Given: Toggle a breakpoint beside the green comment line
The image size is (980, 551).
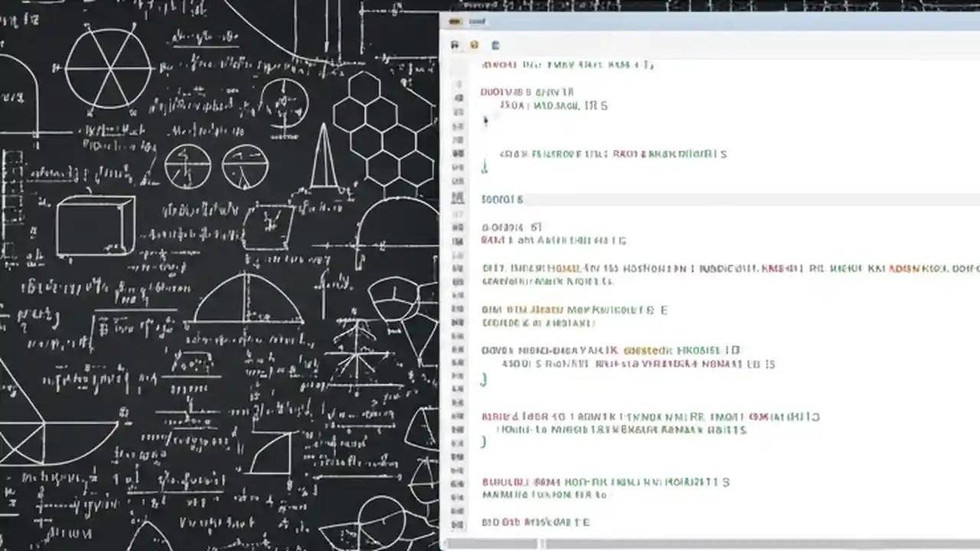Looking at the screenshot, I should (x=458, y=495).
